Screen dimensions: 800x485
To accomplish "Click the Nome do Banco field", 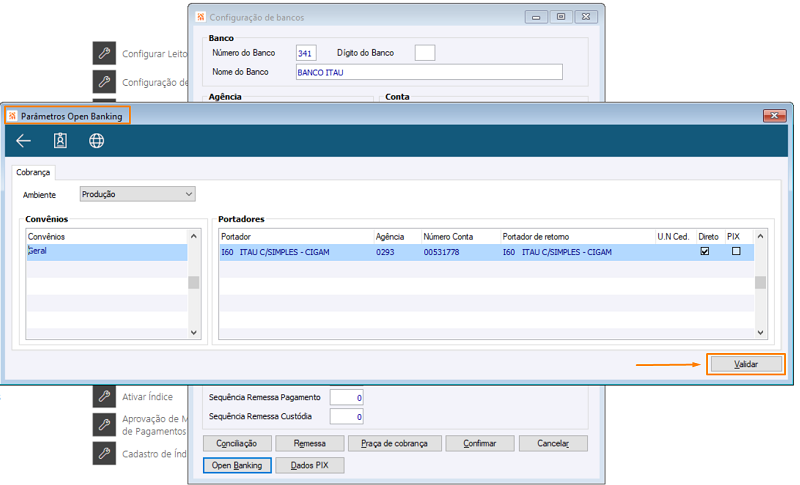I will click(x=429, y=72).
